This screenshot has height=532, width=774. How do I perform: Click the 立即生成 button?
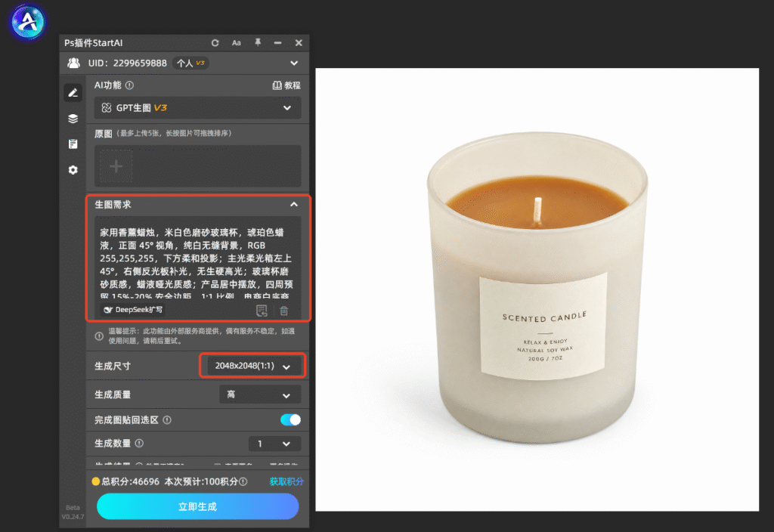tap(197, 506)
